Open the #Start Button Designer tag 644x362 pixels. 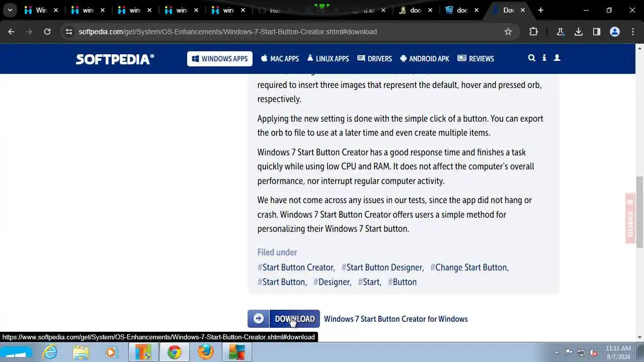pos(382,267)
